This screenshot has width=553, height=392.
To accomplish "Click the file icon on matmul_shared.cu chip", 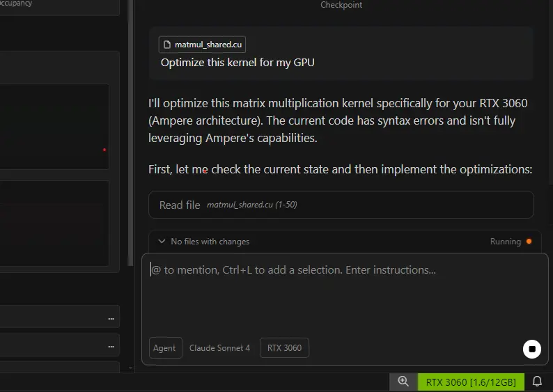I will coord(166,45).
